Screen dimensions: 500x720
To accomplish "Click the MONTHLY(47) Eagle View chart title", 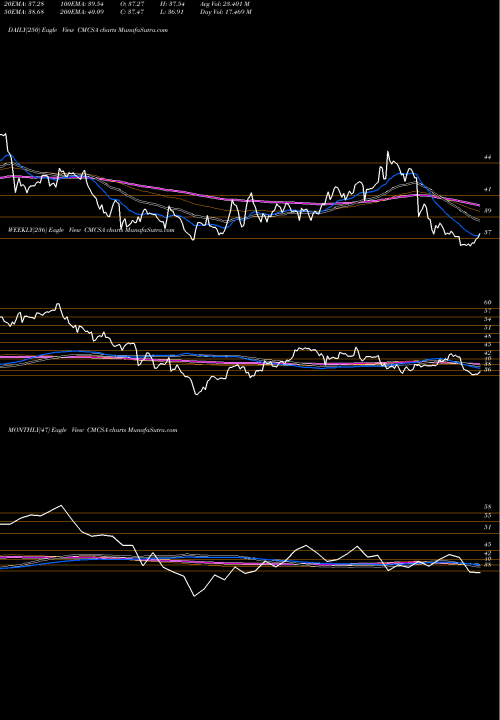I will 93,430.
